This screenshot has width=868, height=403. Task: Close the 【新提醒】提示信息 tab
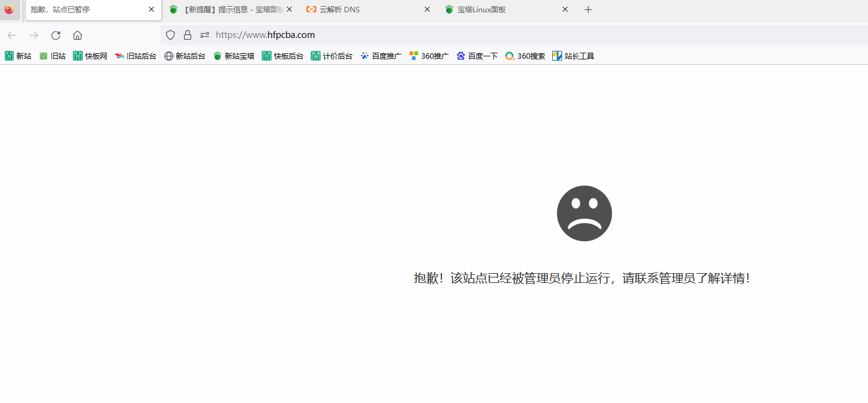[289, 9]
